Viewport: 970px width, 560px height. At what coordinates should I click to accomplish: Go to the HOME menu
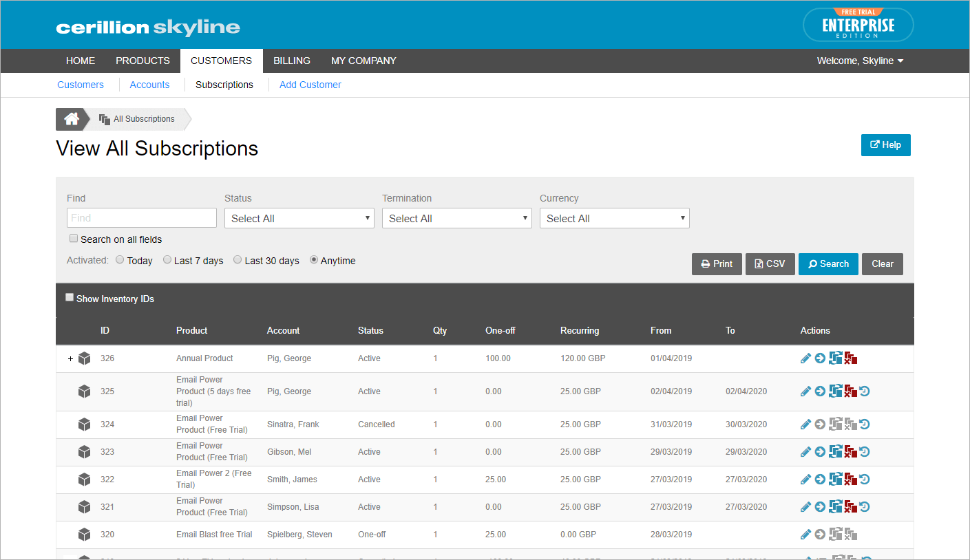(81, 61)
